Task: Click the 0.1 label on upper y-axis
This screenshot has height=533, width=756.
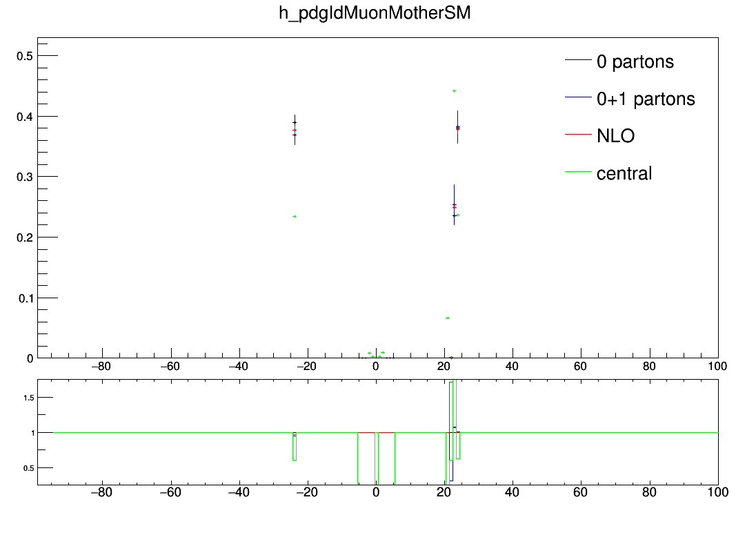Action: click(26, 298)
